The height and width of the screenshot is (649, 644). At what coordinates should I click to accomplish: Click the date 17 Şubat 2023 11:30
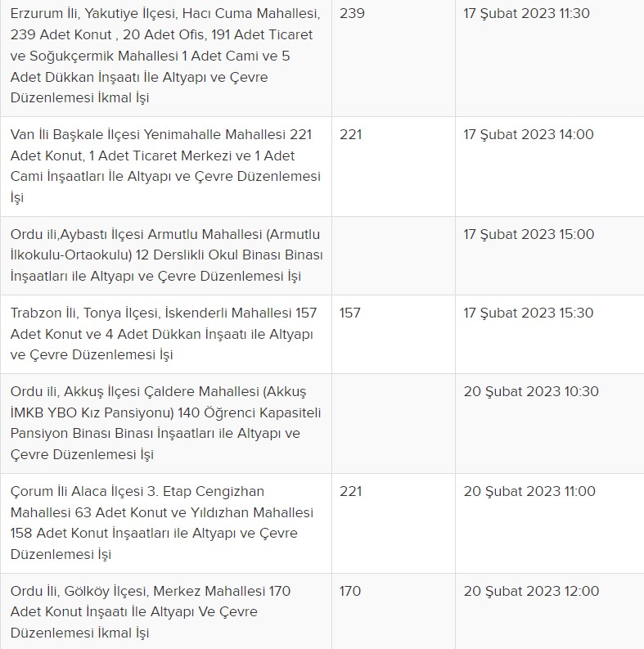pyautogui.click(x=526, y=14)
